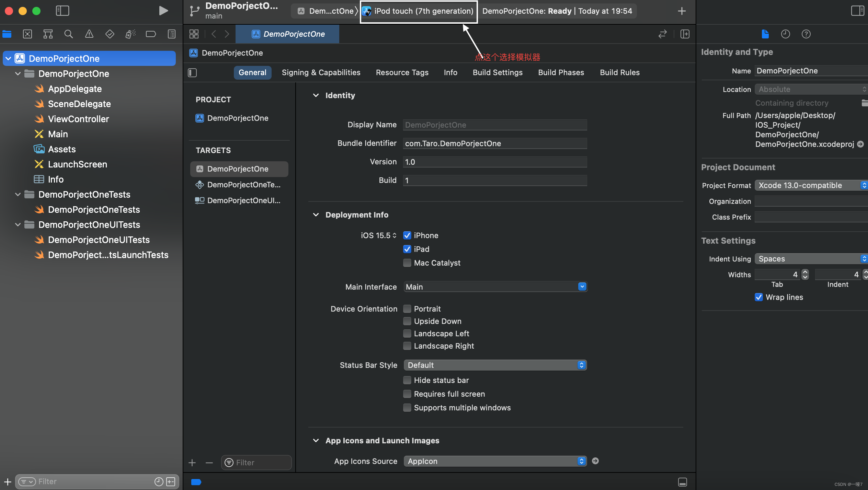Open the Issue navigator warning icon
The width and height of the screenshot is (868, 490).
89,34
